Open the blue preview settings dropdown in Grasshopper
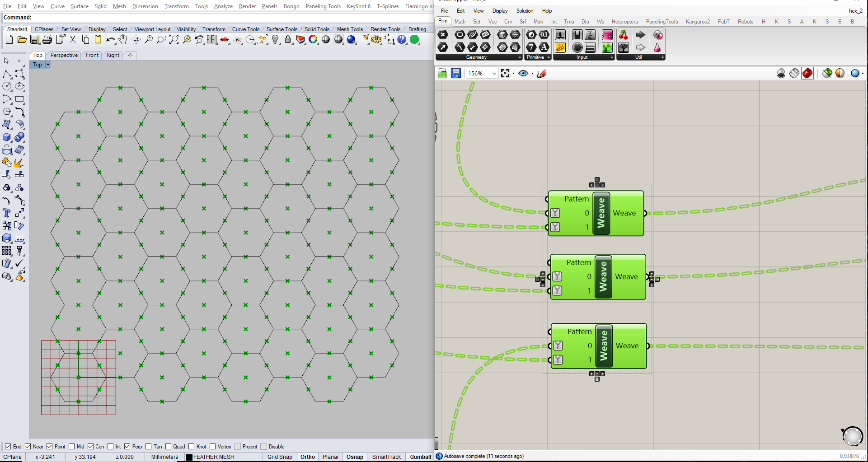This screenshot has height=462, width=868. click(x=863, y=74)
